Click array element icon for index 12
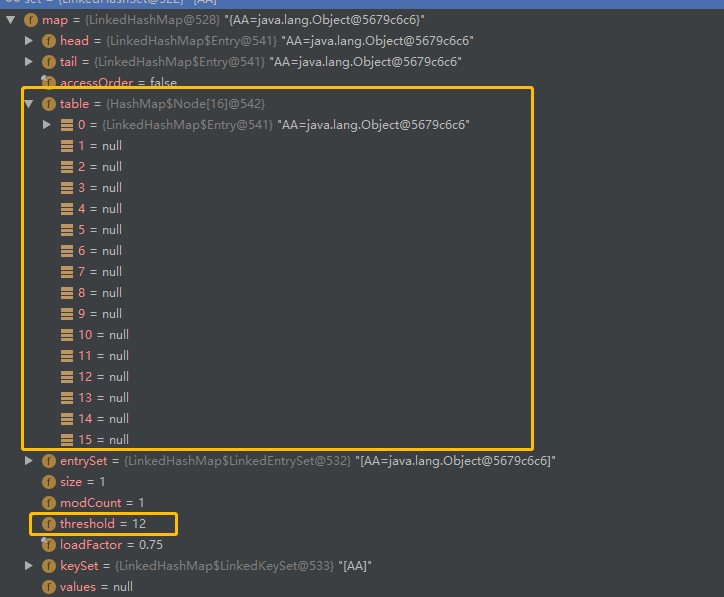Image resolution: width=724 pixels, height=597 pixels. click(x=67, y=377)
